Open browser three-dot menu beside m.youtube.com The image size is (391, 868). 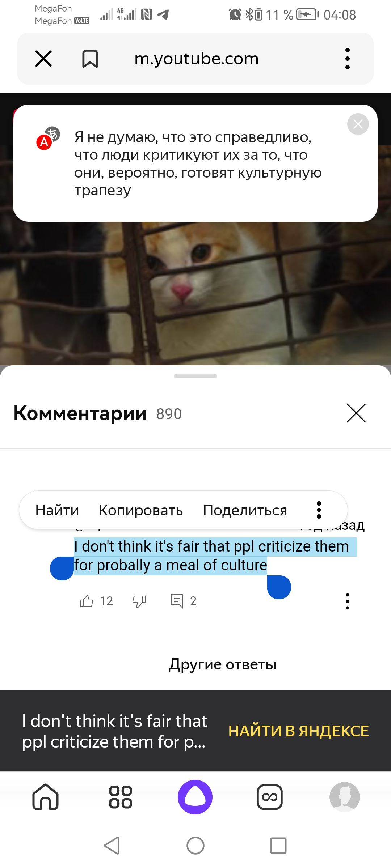coord(348,59)
